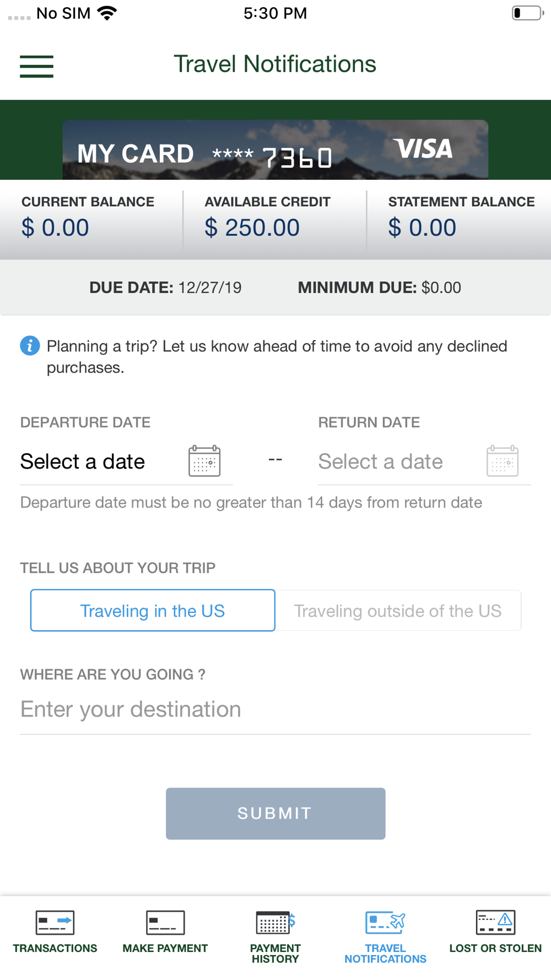Tap the Statement Balance amount
This screenshot has width=551, height=980.
(422, 228)
